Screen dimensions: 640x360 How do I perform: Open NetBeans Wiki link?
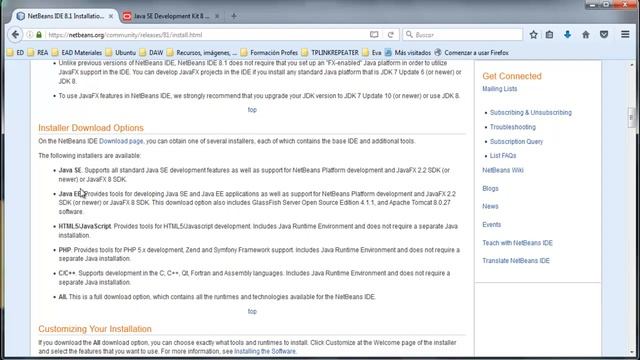[x=503, y=170]
